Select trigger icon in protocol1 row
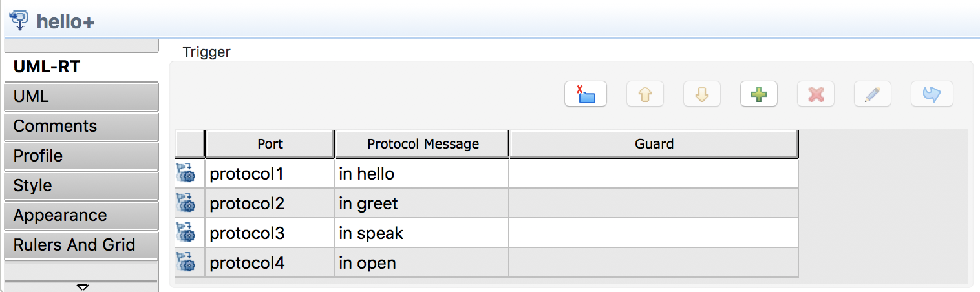This screenshot has width=980, height=292. tap(186, 174)
